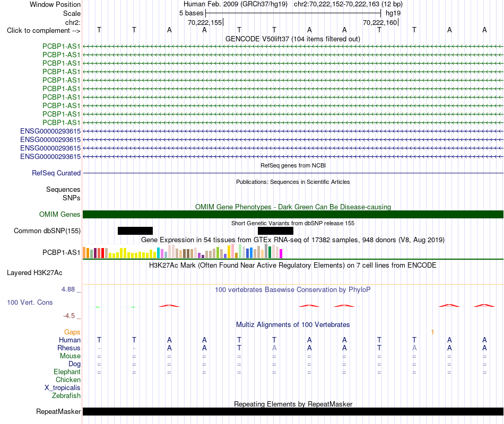The height and width of the screenshot is (424, 504).
Task: Click the orange Gaps row label
Action: click(x=72, y=332)
